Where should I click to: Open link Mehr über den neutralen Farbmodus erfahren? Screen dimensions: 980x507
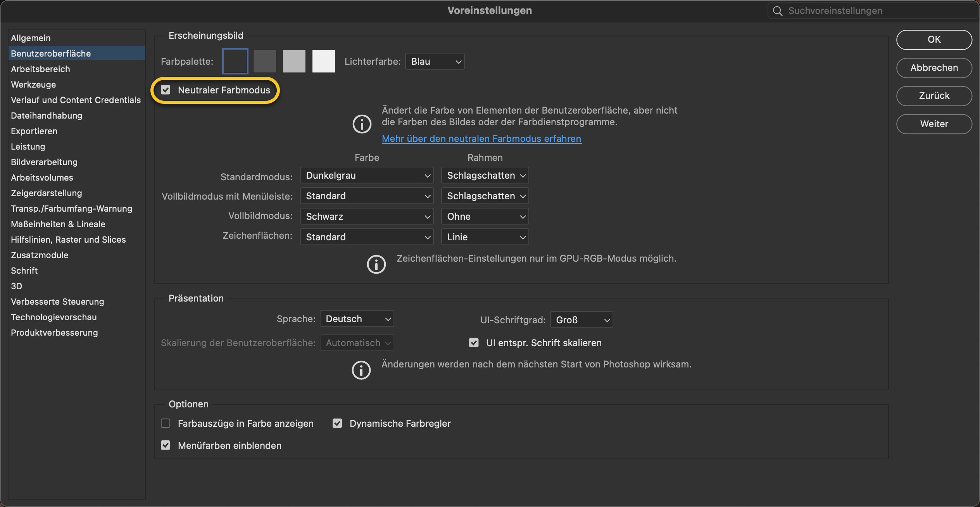click(481, 139)
